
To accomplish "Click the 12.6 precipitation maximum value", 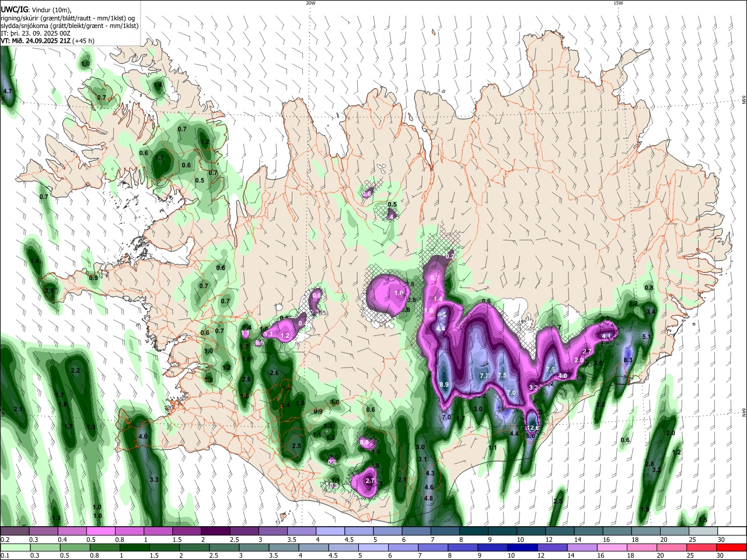I will coord(533,428).
